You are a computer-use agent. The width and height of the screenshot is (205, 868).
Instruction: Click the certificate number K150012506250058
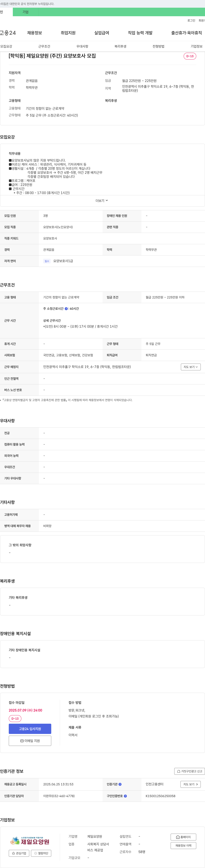tap(161, 796)
